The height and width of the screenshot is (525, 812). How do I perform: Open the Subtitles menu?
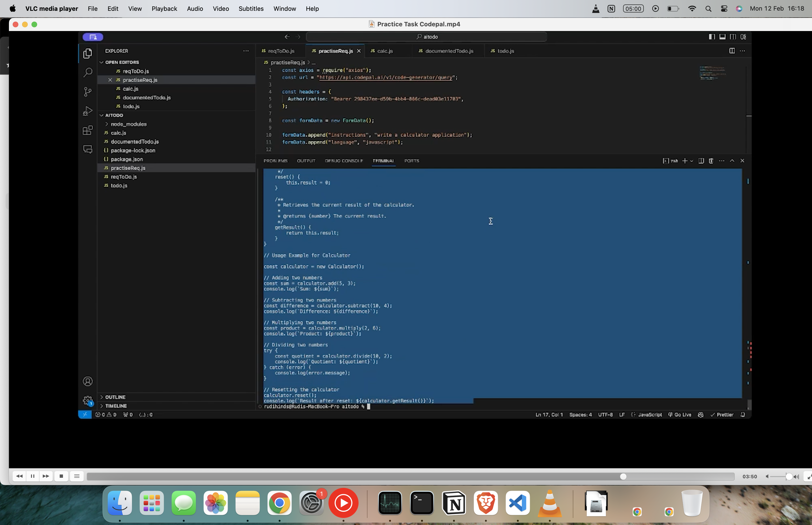point(251,8)
